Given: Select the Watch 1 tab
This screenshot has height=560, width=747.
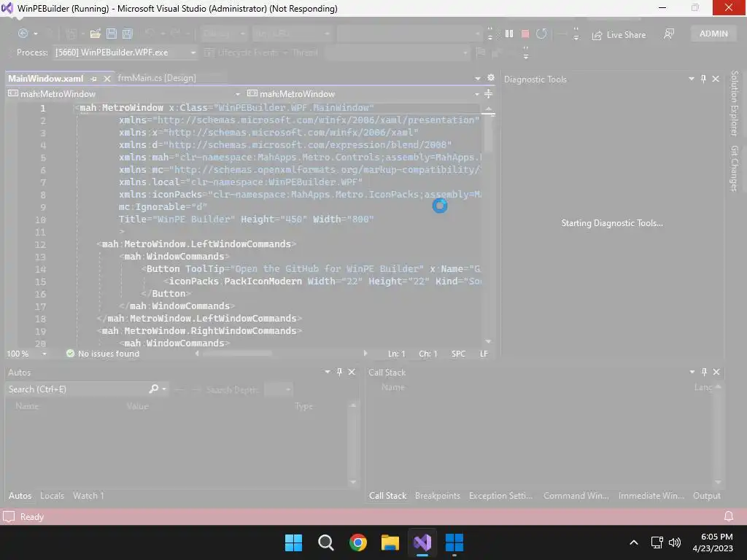Looking at the screenshot, I should (88, 496).
